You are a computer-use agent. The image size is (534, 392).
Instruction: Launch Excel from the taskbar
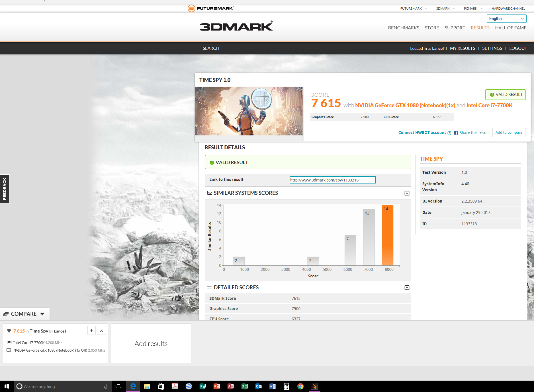(245, 386)
